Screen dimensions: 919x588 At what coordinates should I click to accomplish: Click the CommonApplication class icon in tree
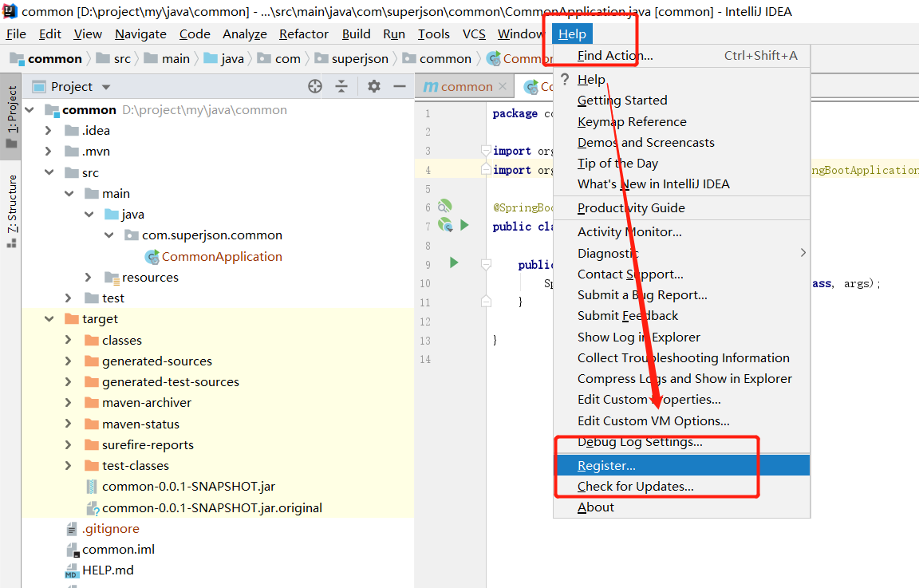pyautogui.click(x=152, y=257)
